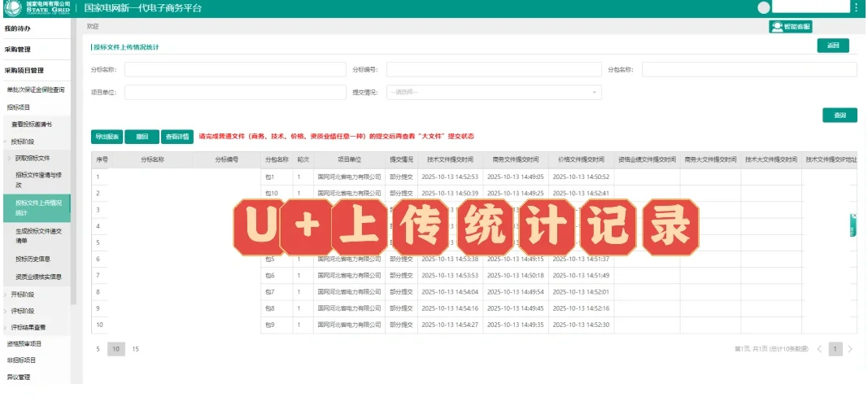This screenshot has height=397, width=868.
Task: Select page 1 in the pagination
Action: [835, 349]
